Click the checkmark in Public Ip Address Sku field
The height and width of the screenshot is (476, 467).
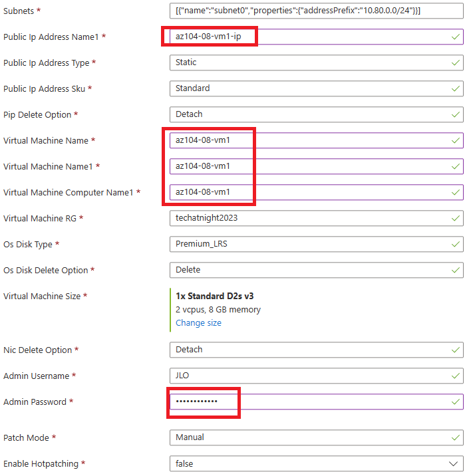(455, 88)
